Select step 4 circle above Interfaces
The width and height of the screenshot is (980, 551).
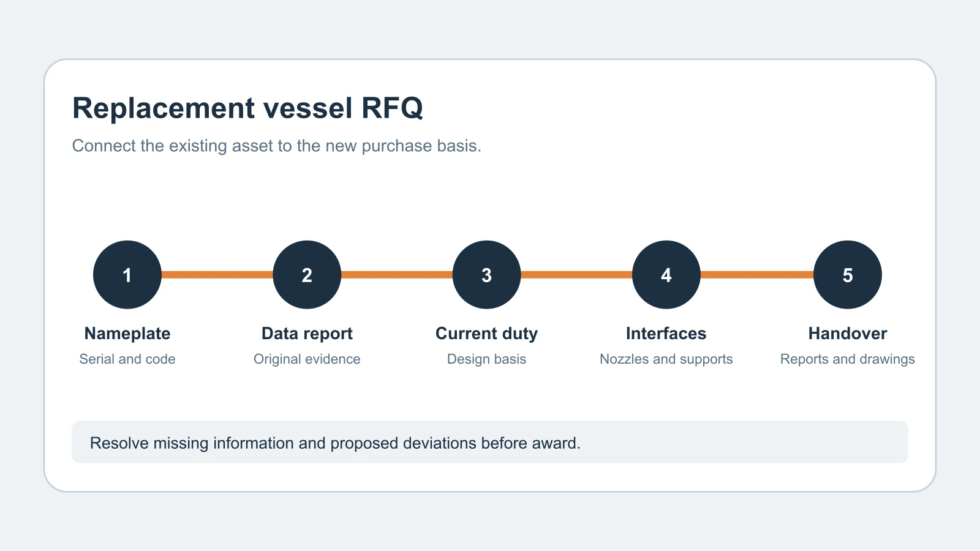(x=666, y=275)
